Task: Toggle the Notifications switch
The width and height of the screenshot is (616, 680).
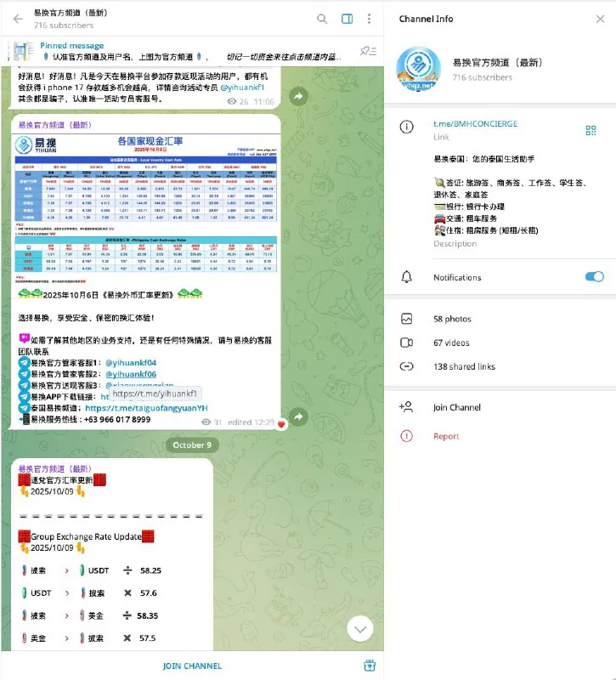Action: [594, 277]
